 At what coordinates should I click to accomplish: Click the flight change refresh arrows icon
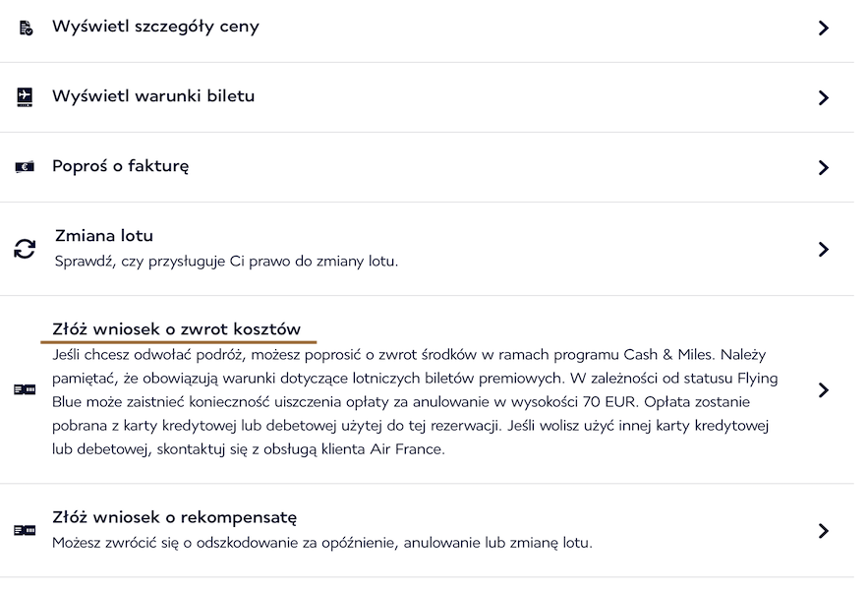[25, 249]
